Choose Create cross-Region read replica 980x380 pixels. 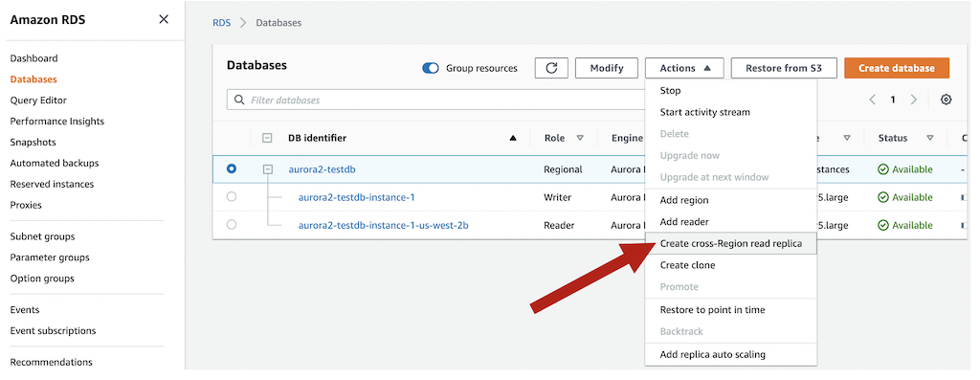tap(730, 244)
